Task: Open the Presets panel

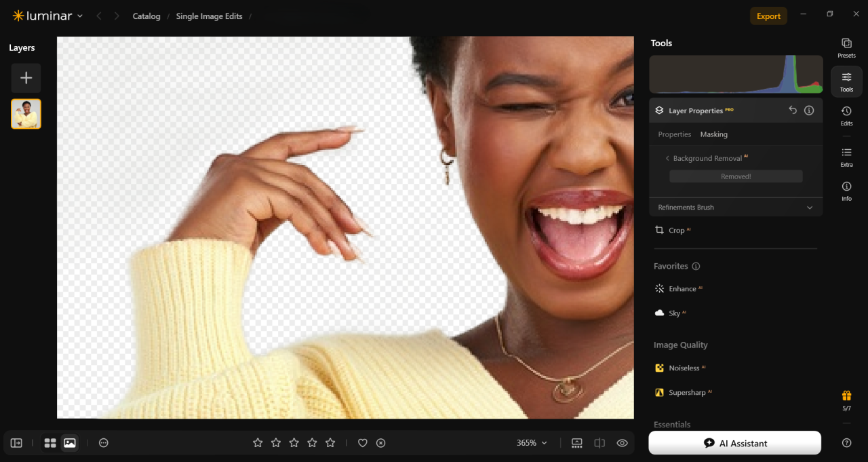Action: (x=846, y=47)
